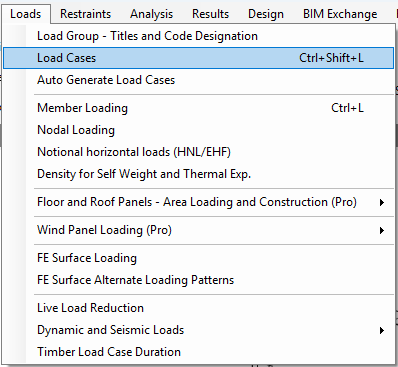Choose FE Surface Loading
Image resolution: width=398 pixels, height=367 pixels.
pos(198,258)
